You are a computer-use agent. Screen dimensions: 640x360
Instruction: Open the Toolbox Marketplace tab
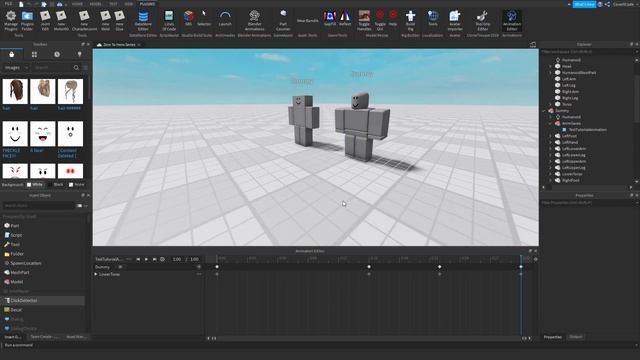(11, 54)
